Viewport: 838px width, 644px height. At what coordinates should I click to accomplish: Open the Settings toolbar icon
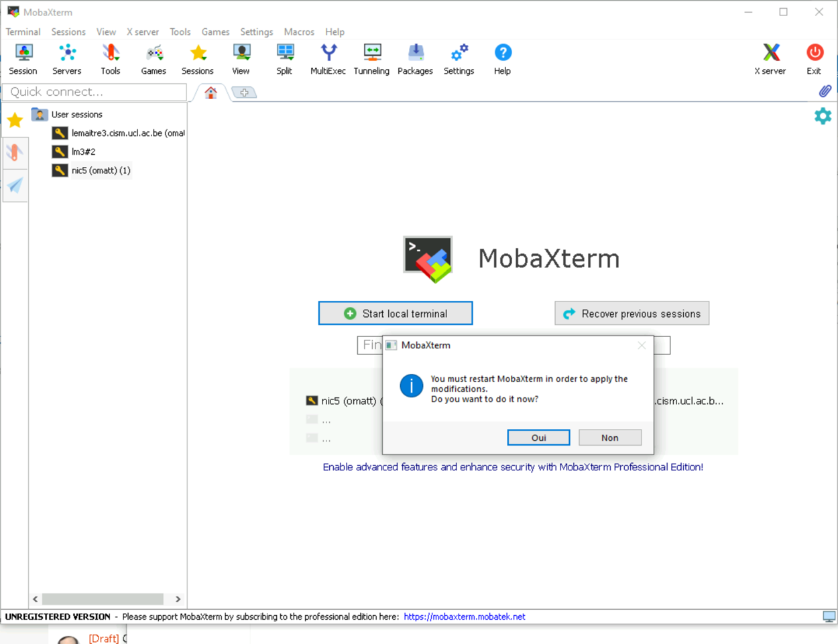click(x=459, y=59)
